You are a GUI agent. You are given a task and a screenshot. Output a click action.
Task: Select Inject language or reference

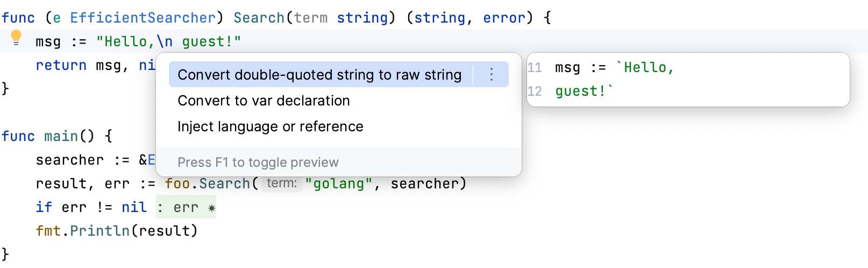pos(270,126)
